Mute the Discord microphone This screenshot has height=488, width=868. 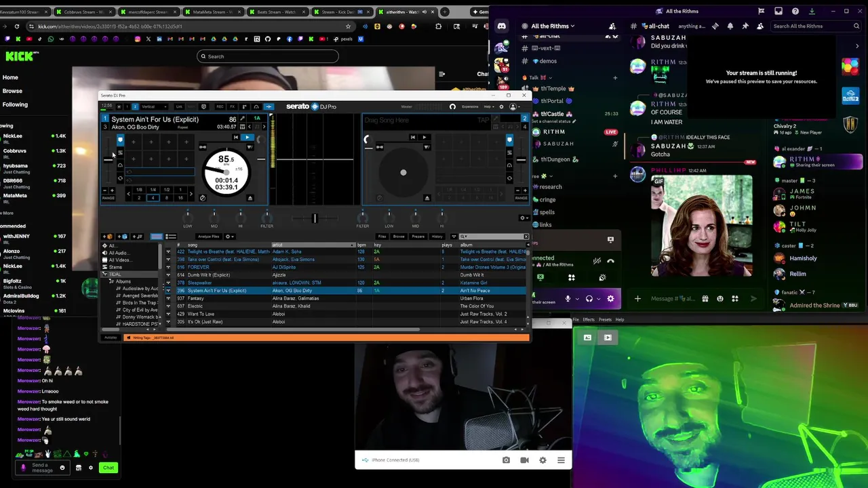coord(568,298)
